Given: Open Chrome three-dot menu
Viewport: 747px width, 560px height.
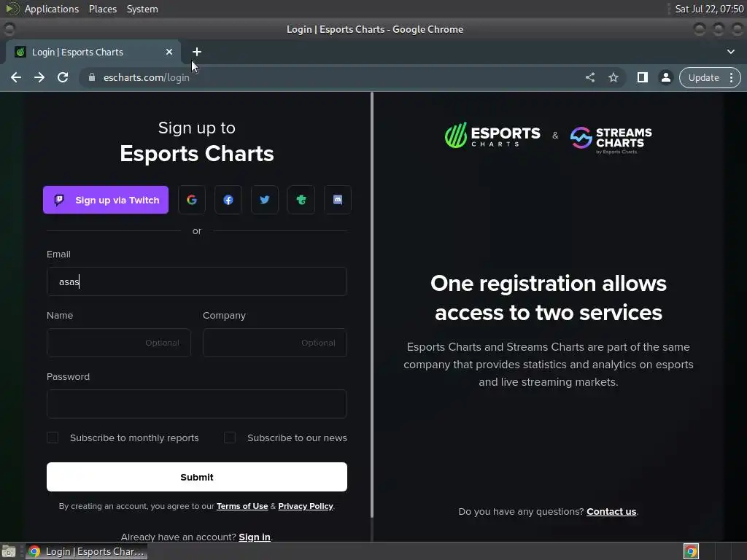Looking at the screenshot, I should click(731, 77).
